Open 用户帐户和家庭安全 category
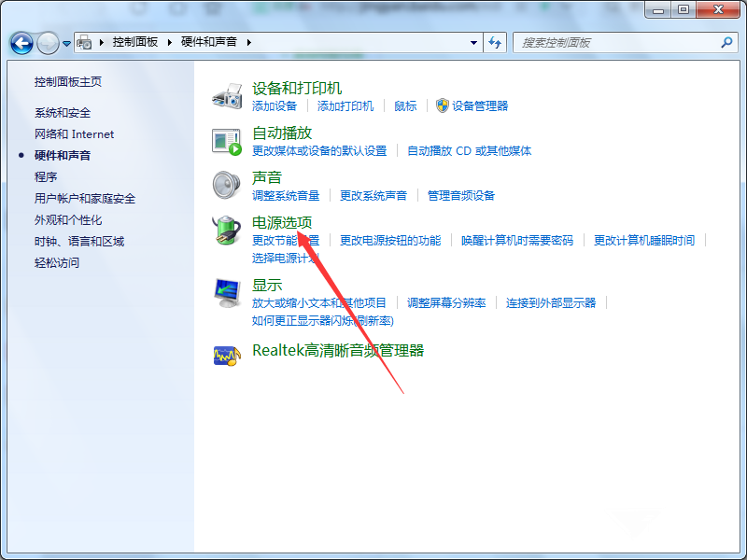Viewport: 747px width, 560px height. coord(85,199)
